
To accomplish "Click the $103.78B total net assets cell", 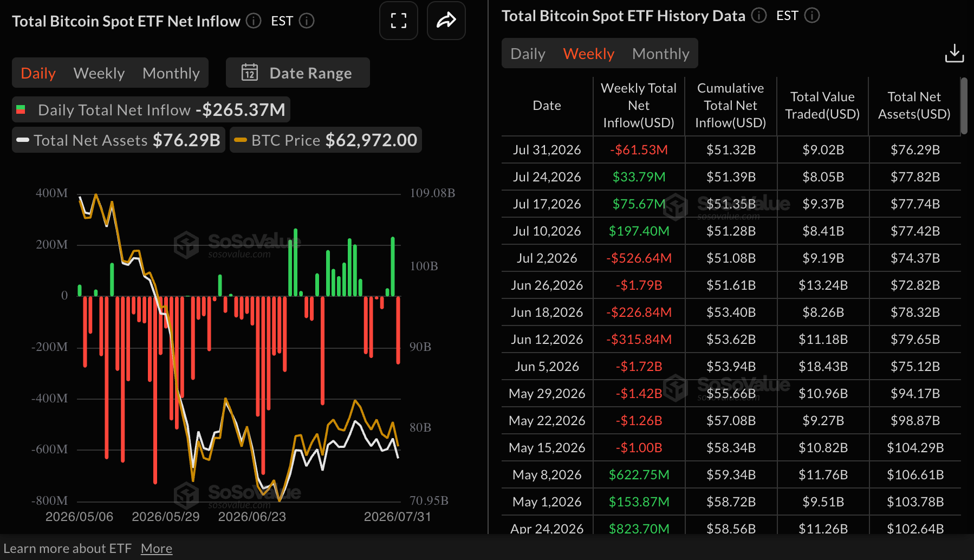I will point(915,502).
